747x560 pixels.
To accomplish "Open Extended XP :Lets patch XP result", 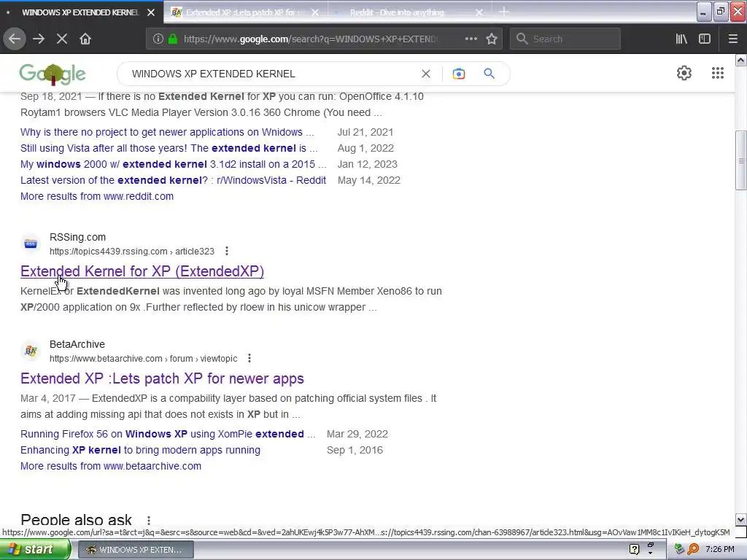I will (x=162, y=378).
